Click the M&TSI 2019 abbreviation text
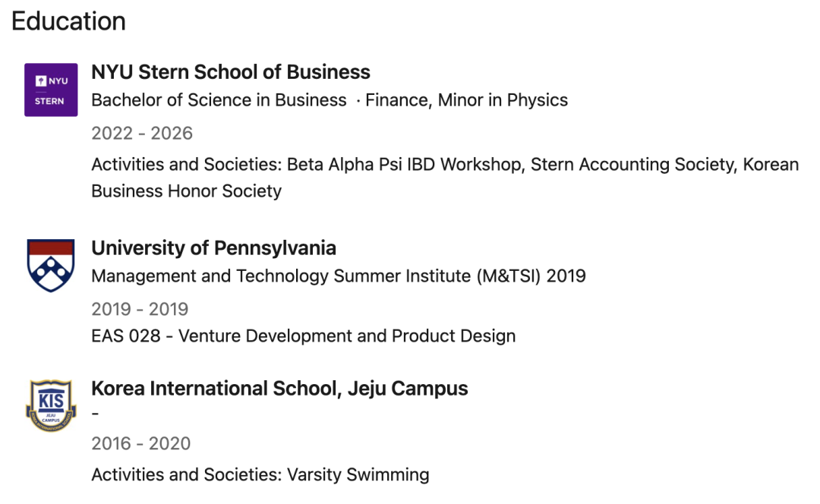This screenshot has height=504, width=820. point(531,276)
